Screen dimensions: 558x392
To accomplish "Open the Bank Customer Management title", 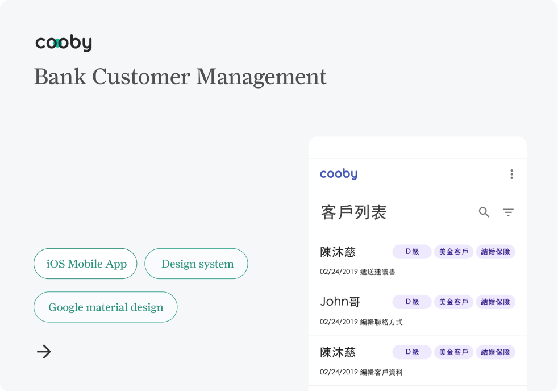I will [x=180, y=77].
